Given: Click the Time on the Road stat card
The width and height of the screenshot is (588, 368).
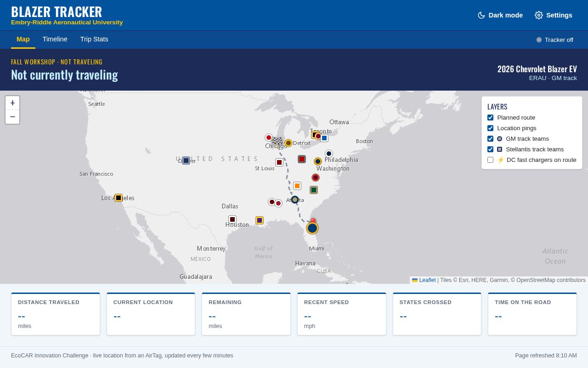Looking at the screenshot, I should tap(532, 314).
